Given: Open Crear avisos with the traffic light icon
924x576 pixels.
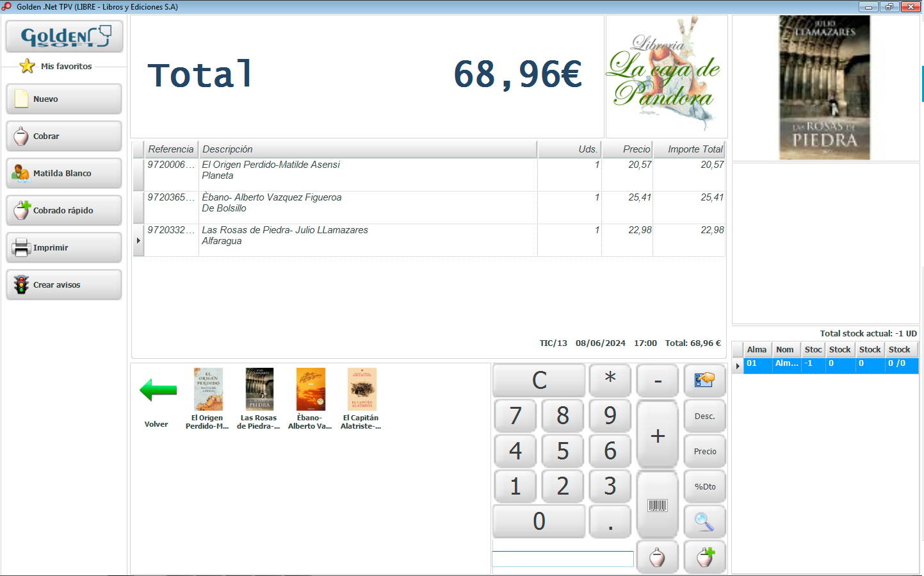Looking at the screenshot, I should coord(64,285).
